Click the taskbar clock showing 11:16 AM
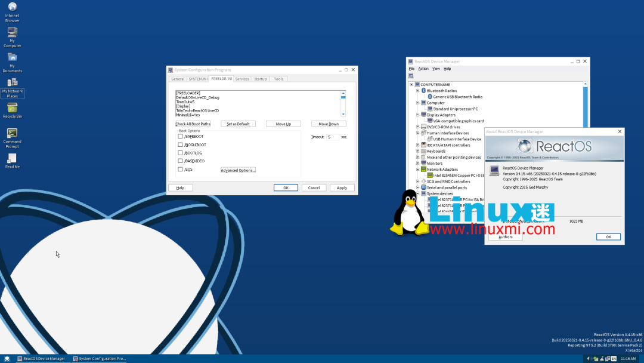Viewport: 644px width, 363px height. pyautogui.click(x=628, y=358)
